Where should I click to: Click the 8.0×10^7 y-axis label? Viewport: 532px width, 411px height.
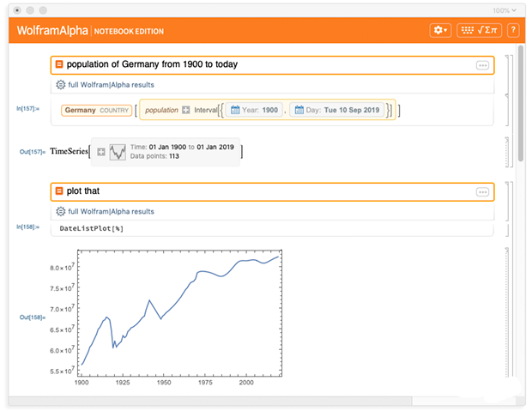tap(62, 267)
